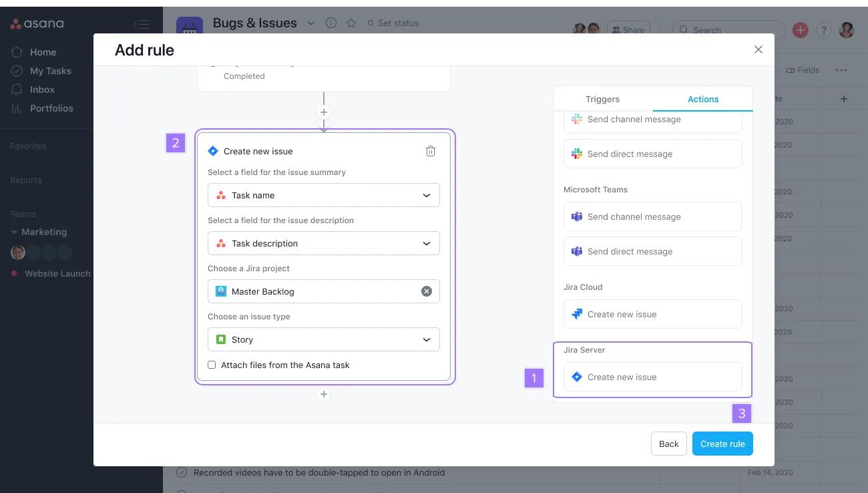Delete the Create new issue action via trash icon
The image size is (868, 493).
click(x=431, y=150)
